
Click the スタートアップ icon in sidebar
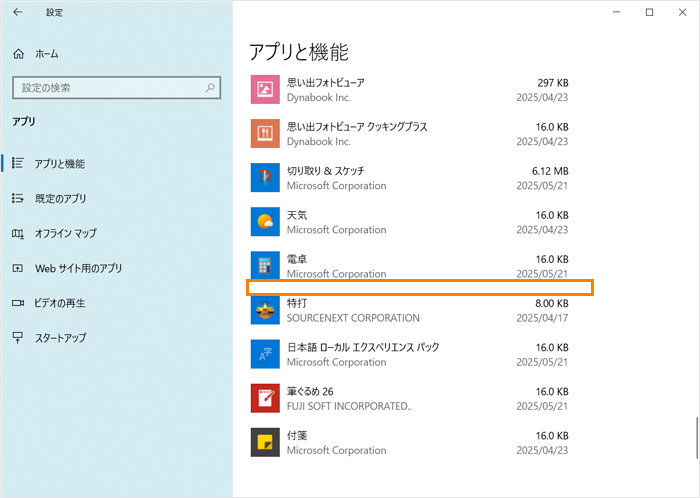tap(17, 338)
